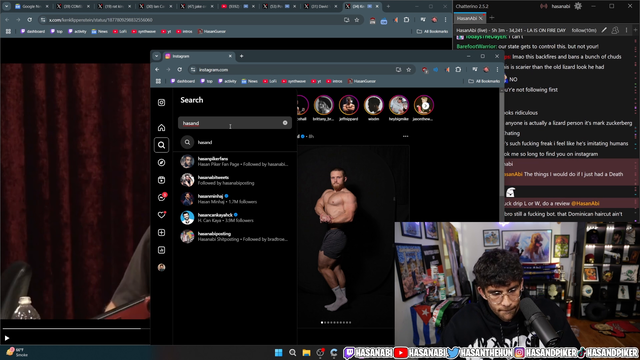Close the Instagram browser tab
Screen dimensions: 640x360
(230, 56)
